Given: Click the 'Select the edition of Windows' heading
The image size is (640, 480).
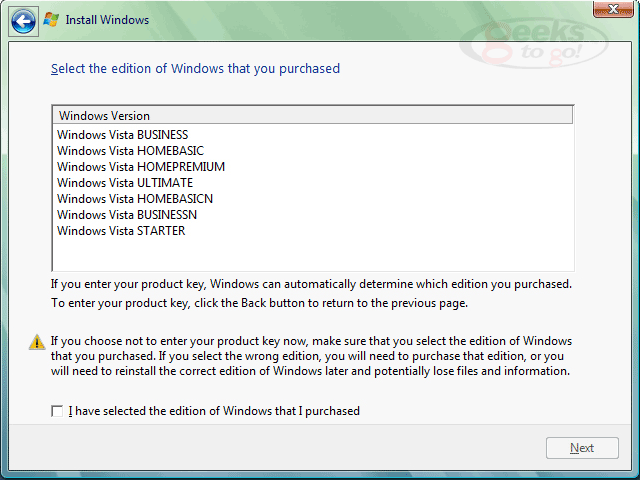Looking at the screenshot, I should 195,69.
